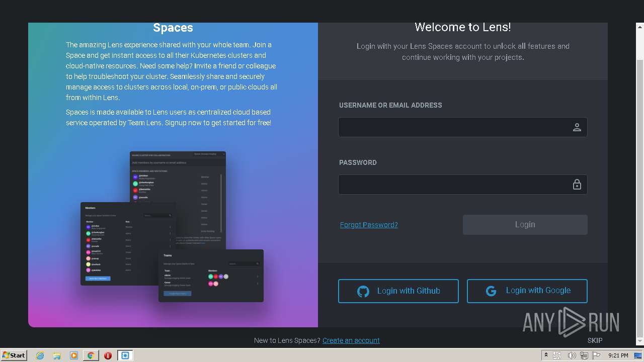The image size is (644, 362).
Task: Click the PASSWORD label
Action: coord(358,162)
